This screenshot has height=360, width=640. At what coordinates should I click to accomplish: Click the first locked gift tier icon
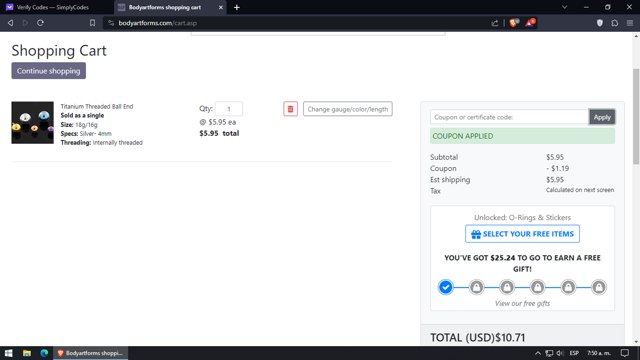(476, 287)
